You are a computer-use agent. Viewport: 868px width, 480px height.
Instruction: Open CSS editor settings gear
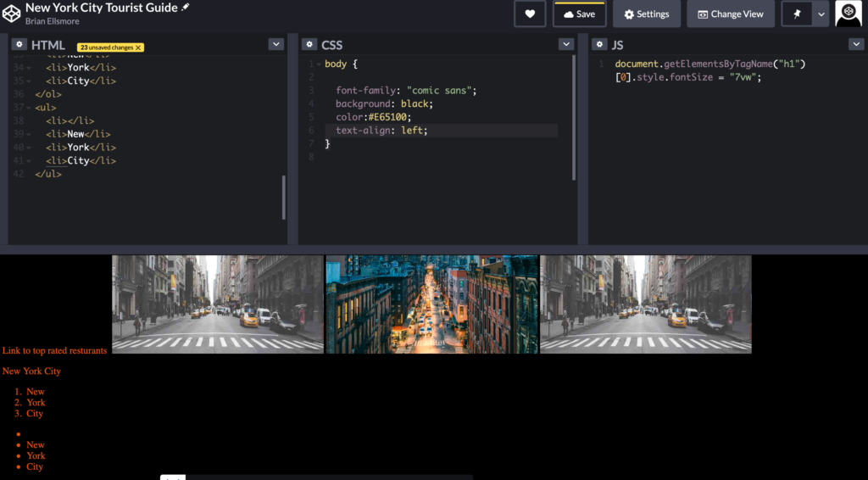tap(309, 44)
